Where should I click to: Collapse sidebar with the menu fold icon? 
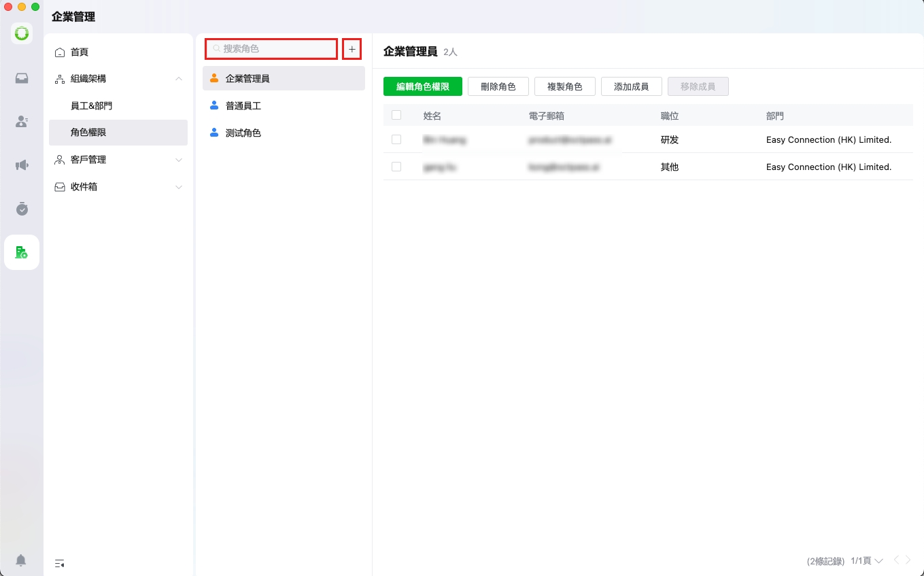60,563
